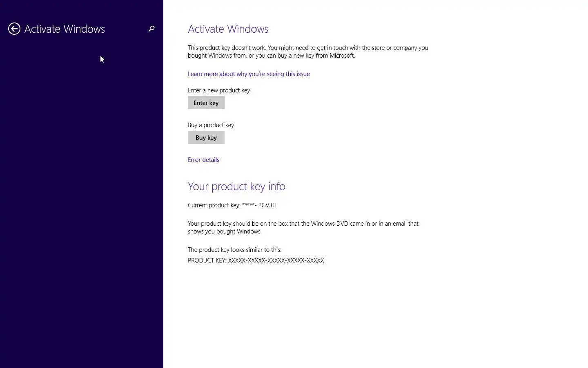Click the Buy key button
Image resolution: width=588 pixels, height=368 pixels.
[206, 138]
